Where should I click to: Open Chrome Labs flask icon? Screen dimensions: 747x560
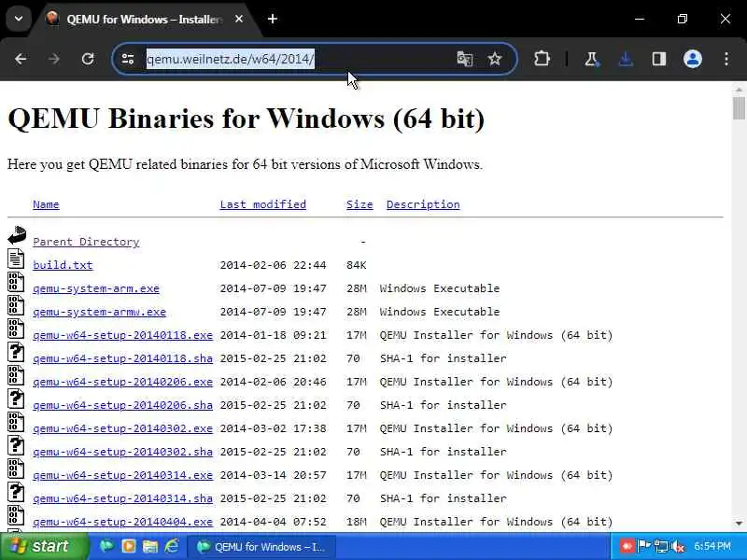point(591,59)
